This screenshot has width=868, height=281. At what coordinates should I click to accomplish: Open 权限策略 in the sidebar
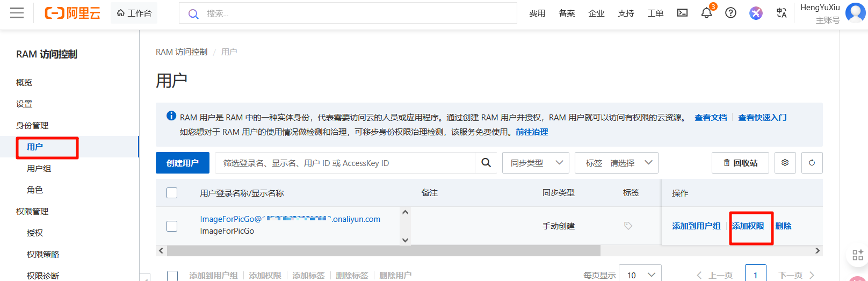coord(43,254)
